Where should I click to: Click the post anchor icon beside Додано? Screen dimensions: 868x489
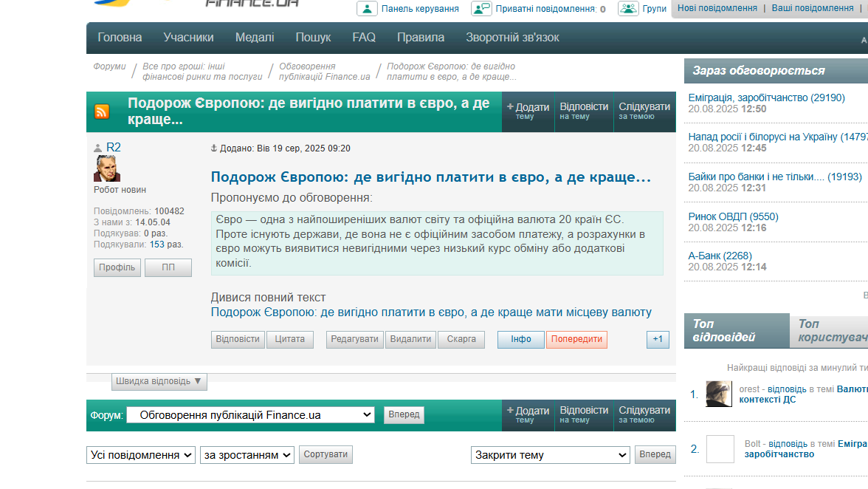coord(214,148)
